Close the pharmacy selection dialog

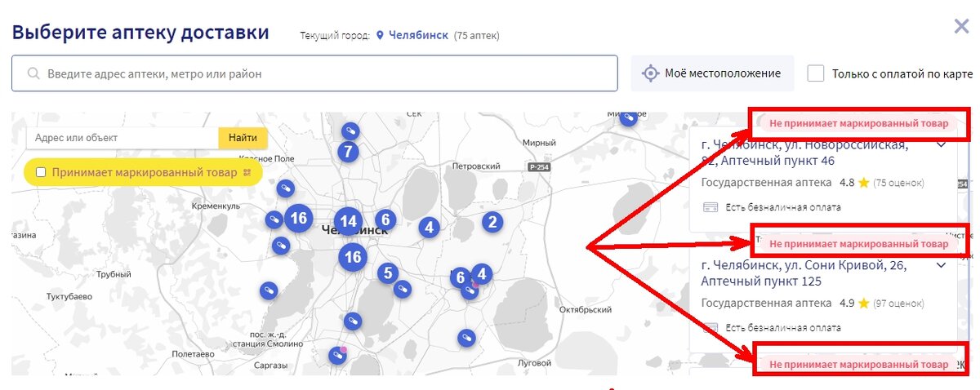tap(961, 26)
